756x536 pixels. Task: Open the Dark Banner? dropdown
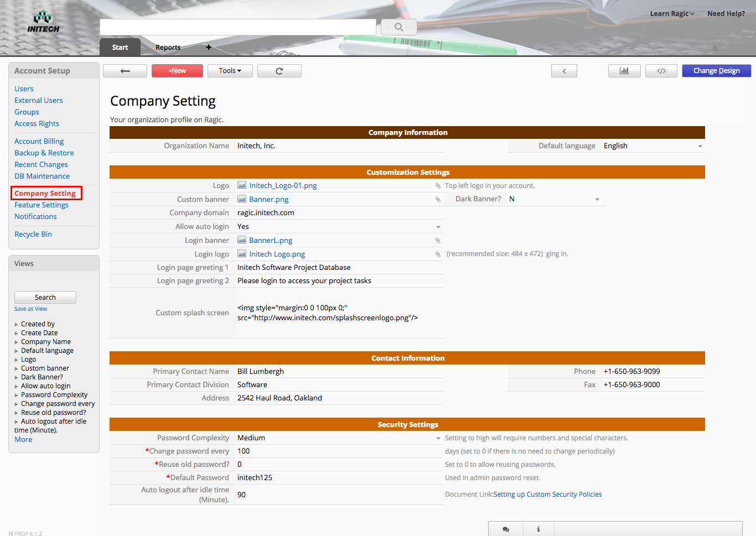597,199
